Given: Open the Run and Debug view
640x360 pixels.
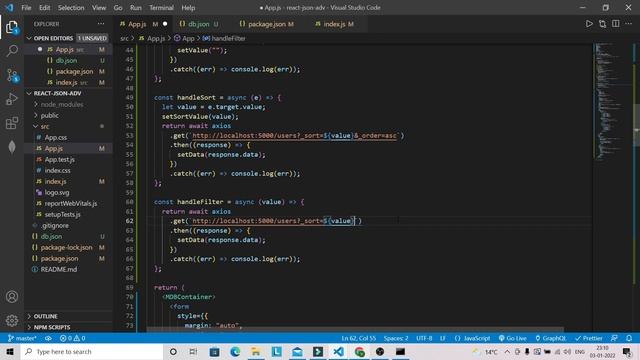Looking at the screenshot, I should (12, 99).
